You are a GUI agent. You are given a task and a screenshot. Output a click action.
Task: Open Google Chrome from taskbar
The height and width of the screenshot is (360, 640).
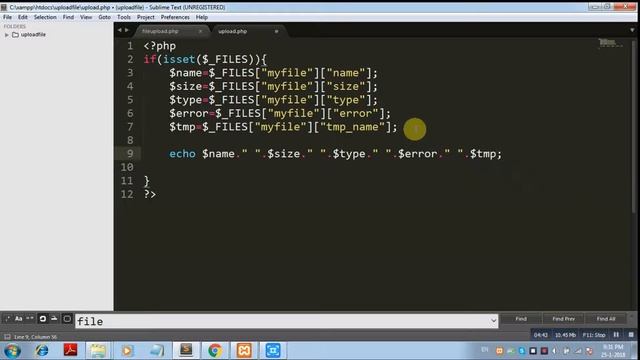[215, 351]
